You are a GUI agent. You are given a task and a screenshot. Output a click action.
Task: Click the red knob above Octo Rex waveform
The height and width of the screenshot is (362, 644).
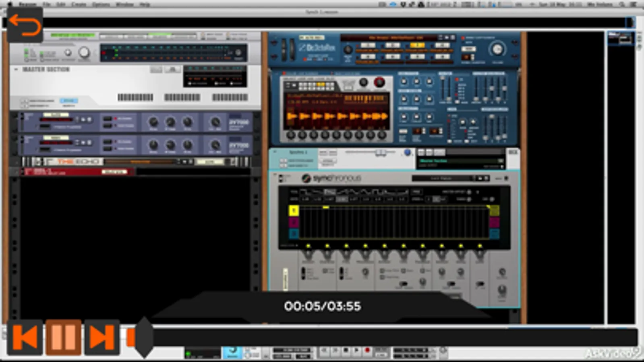pyautogui.click(x=379, y=82)
